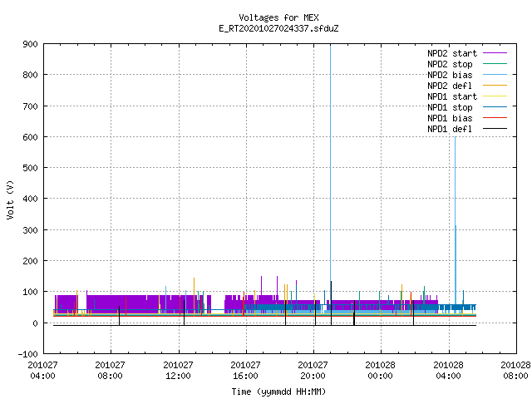Click the purple NPD2 start line sample
Viewport: 532px width, 399px height.
coord(495,53)
